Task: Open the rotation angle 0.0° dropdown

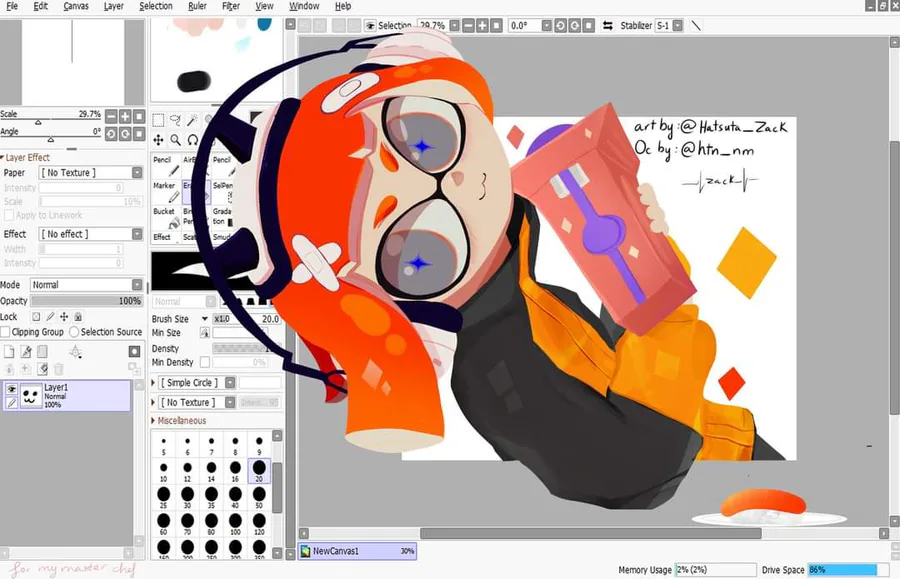Action: point(546,26)
